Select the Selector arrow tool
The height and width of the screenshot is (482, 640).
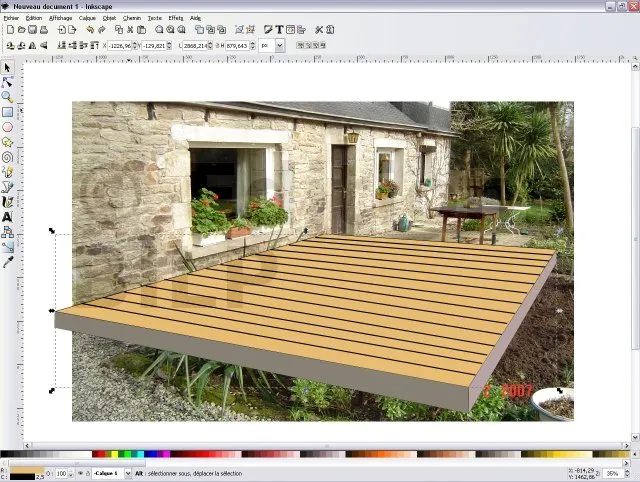[x=7, y=67]
